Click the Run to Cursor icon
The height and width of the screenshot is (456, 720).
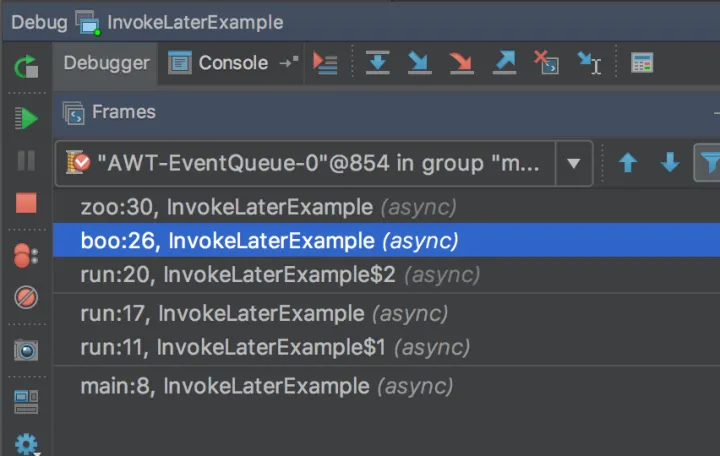click(590, 63)
